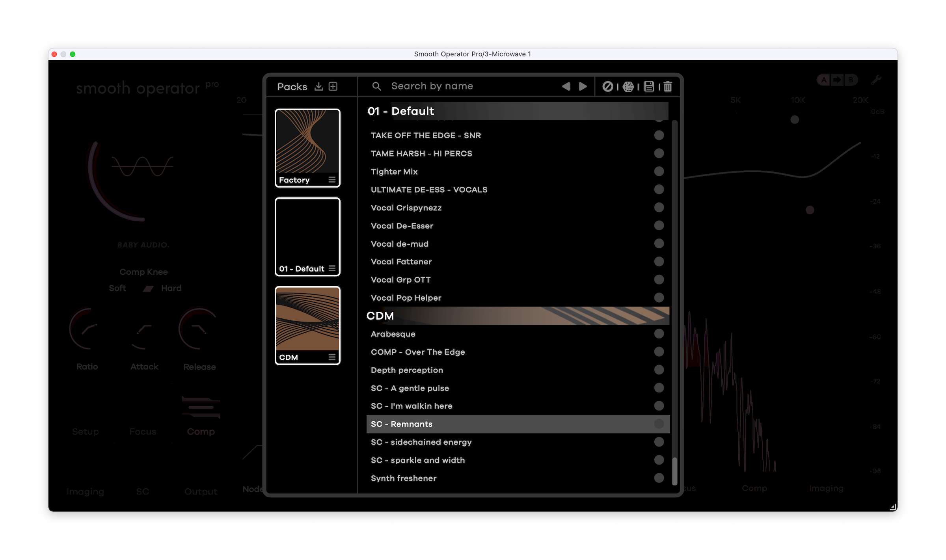The height and width of the screenshot is (560, 946).
Task: Open the 01 - Default pack menu
Action: (x=332, y=268)
